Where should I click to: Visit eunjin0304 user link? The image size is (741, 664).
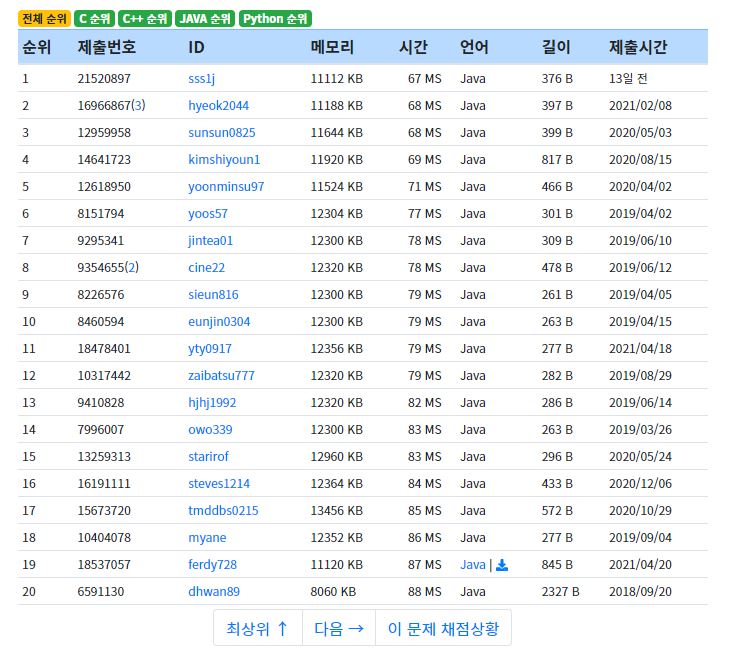tap(219, 321)
